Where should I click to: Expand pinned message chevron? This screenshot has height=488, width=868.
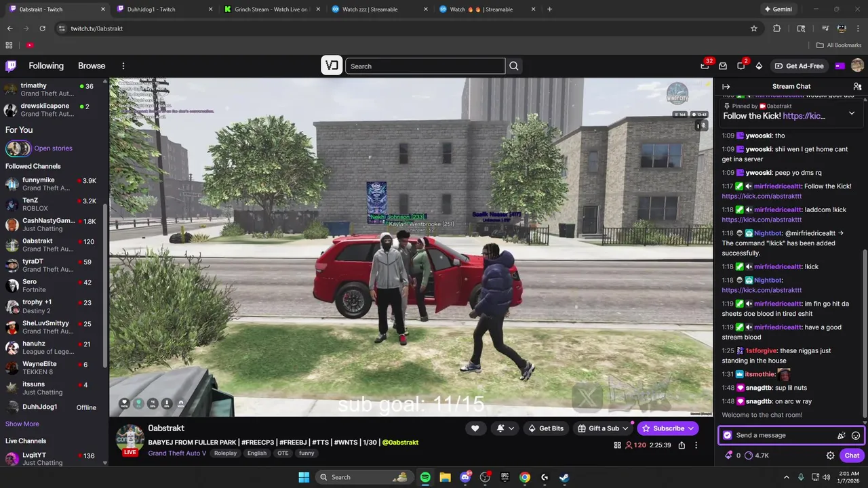(852, 113)
